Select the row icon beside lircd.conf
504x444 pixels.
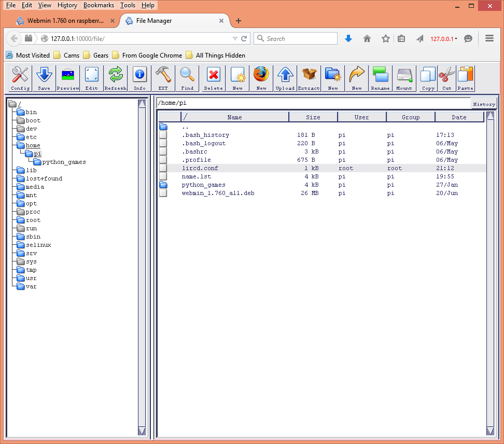(163, 168)
